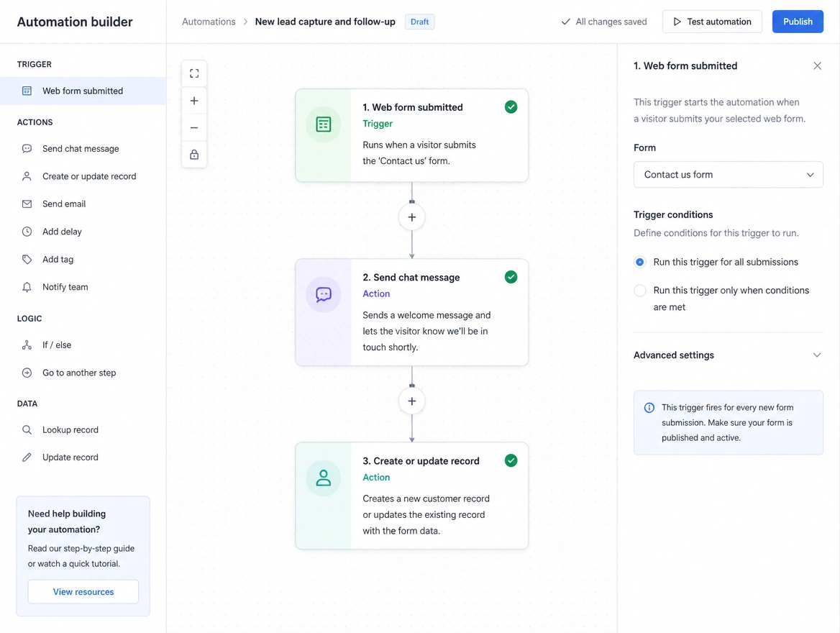Click the chat icon on step 2 card
The height and width of the screenshot is (633, 840).
click(324, 294)
